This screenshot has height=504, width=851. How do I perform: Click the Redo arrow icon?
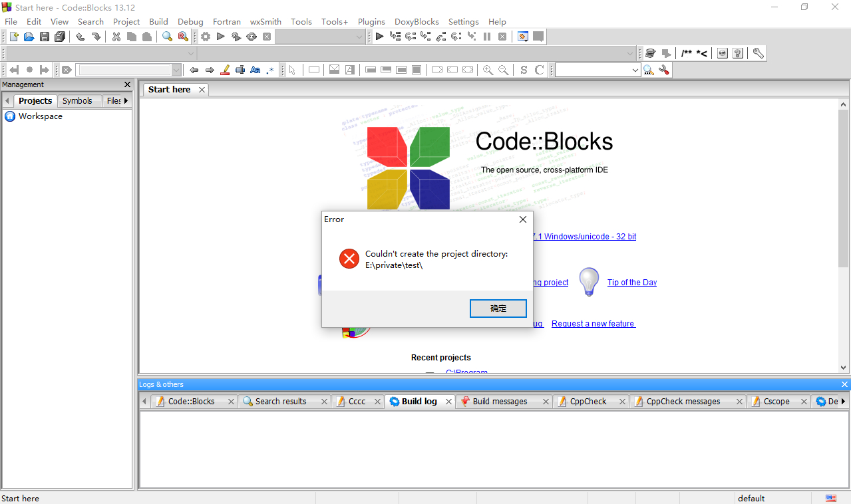[x=96, y=37]
